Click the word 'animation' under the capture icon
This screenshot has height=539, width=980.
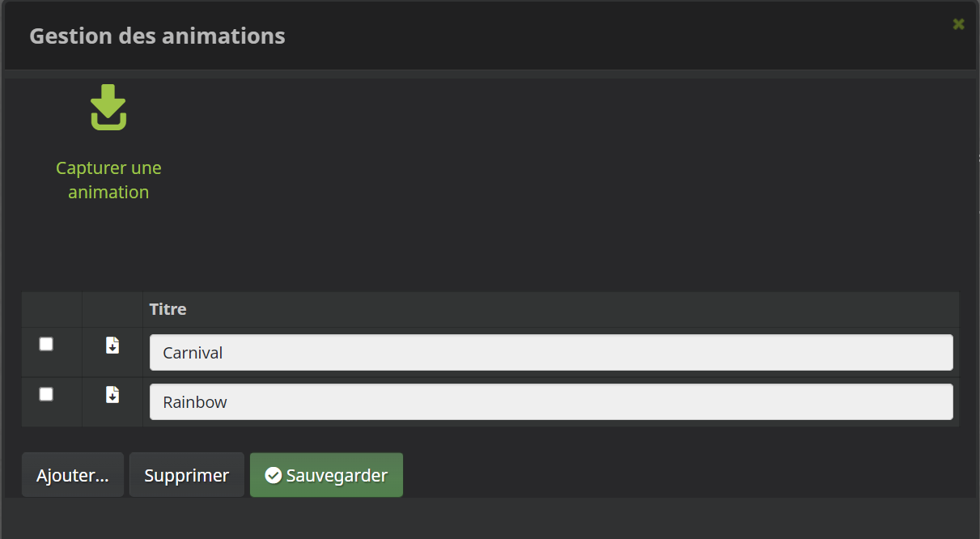108,193
